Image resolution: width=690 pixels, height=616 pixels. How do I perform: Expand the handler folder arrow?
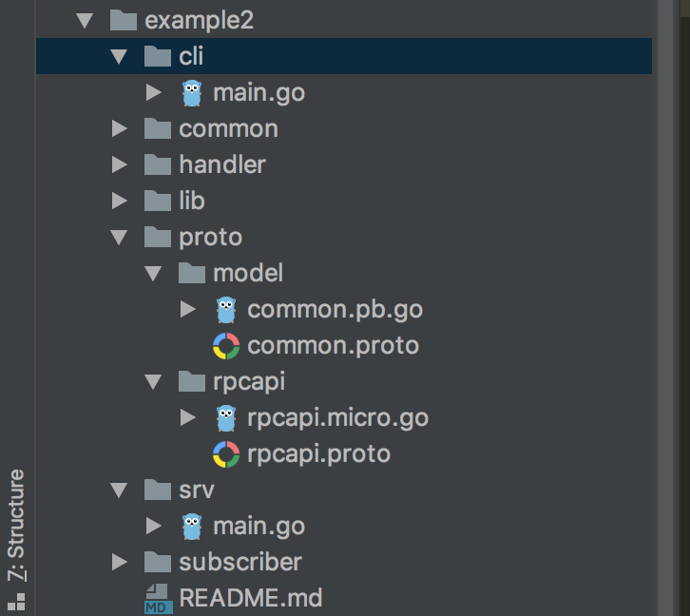tap(119, 164)
